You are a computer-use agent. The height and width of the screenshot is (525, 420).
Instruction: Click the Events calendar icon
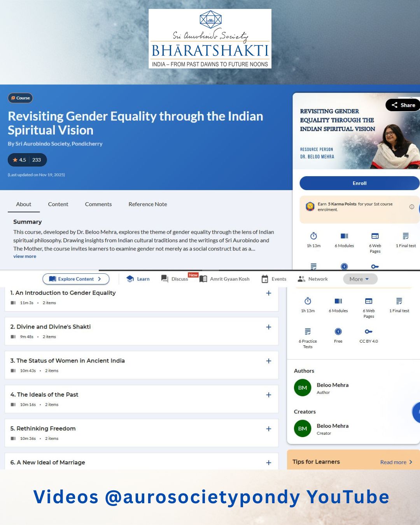[265, 279]
